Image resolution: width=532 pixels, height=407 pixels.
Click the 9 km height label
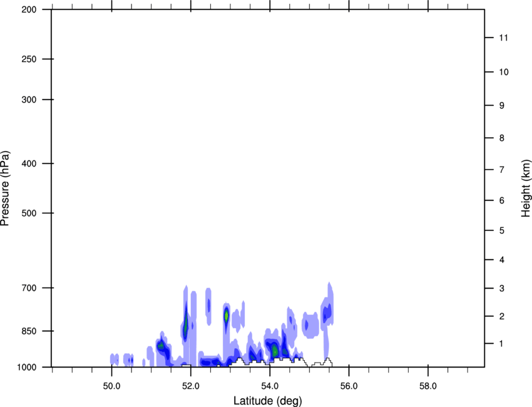pyautogui.click(x=502, y=106)
